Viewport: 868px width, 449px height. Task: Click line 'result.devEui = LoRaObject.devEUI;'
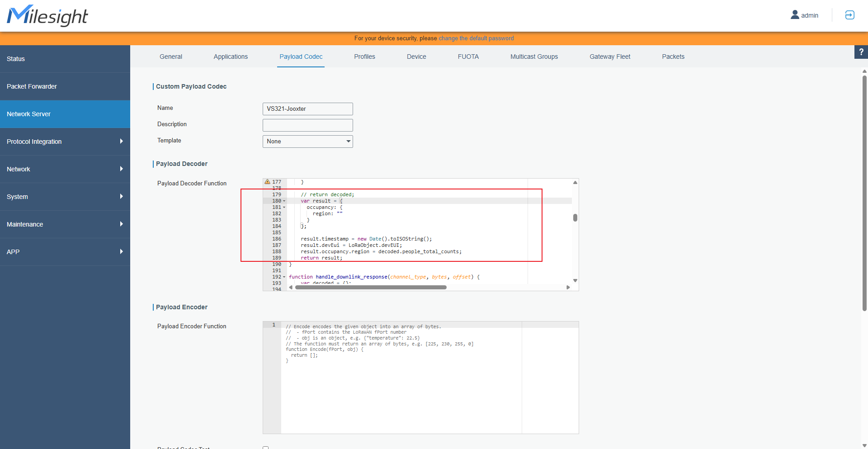pyautogui.click(x=351, y=245)
